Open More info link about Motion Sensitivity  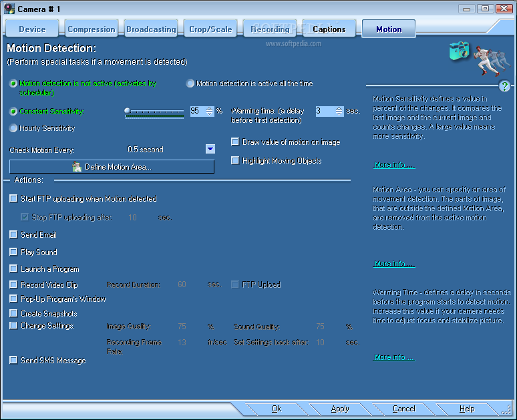(394, 165)
